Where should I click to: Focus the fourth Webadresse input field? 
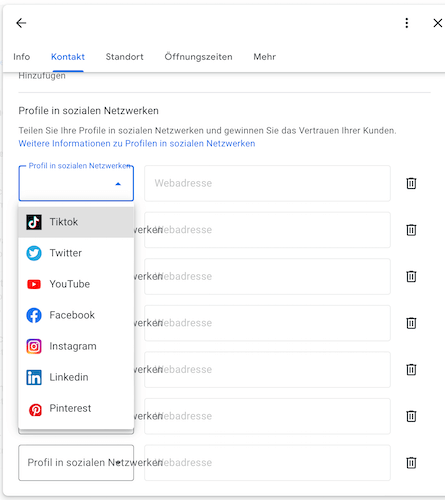267,323
